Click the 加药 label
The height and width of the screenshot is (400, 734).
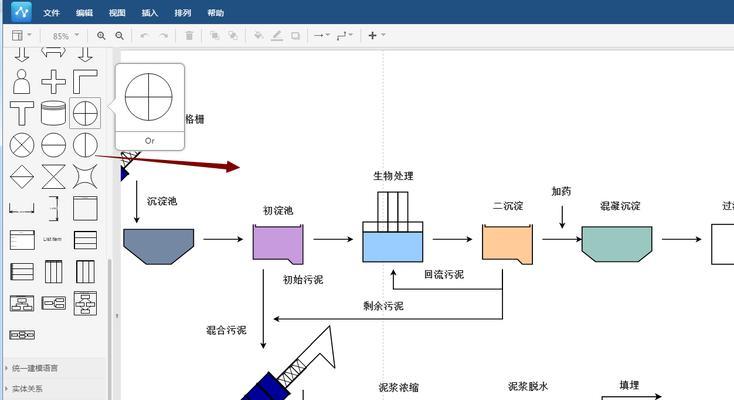[561, 191]
